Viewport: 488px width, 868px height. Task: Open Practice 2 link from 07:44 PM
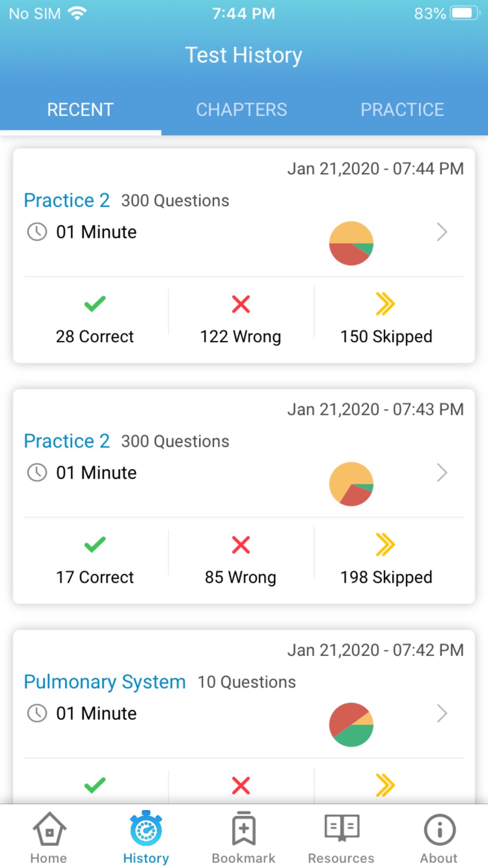[67, 200]
